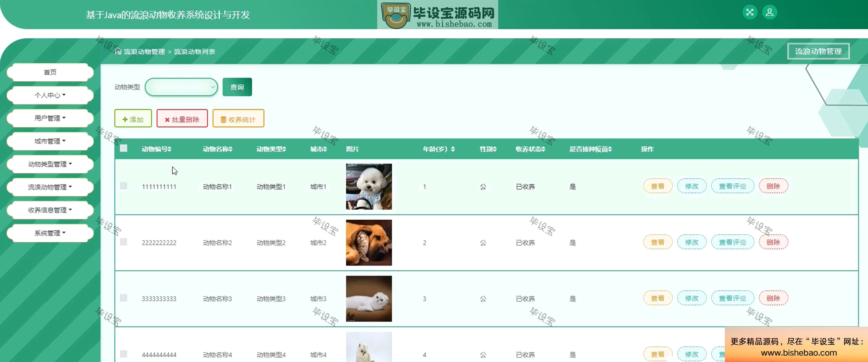Click 删除 for 动物名称2 row
Screen dimensions: 868x362
tap(773, 242)
